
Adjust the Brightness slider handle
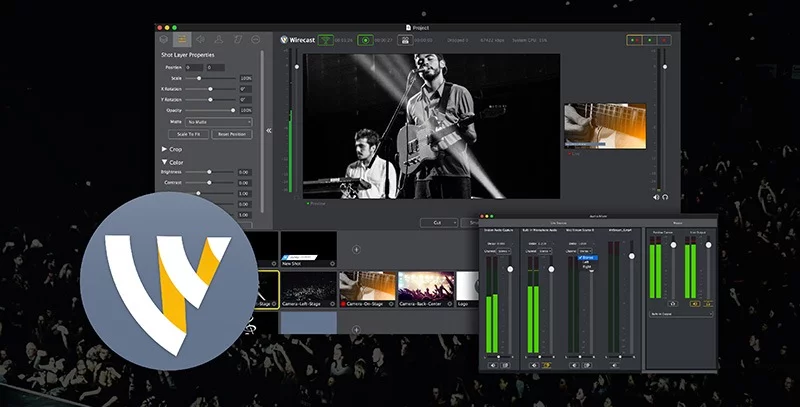pyautogui.click(x=209, y=172)
